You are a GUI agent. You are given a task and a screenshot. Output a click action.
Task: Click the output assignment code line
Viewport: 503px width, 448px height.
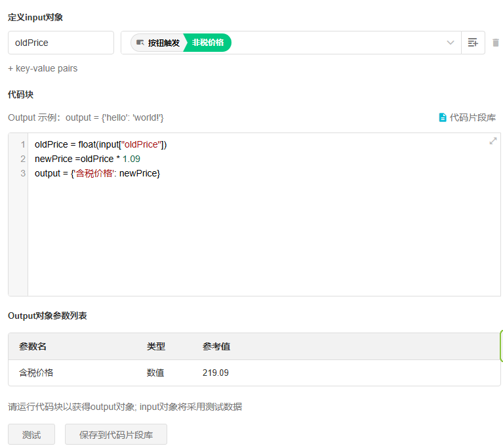(x=97, y=173)
